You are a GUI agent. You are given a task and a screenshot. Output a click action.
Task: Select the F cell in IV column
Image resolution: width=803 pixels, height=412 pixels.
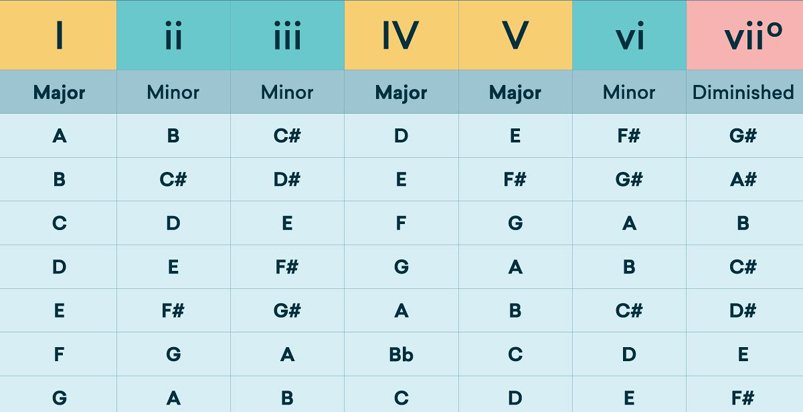coord(402,223)
